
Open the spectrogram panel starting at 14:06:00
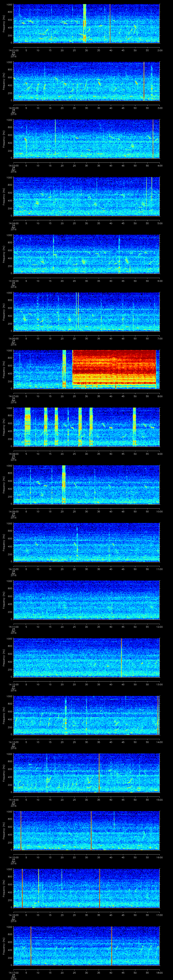(x=86, y=312)
